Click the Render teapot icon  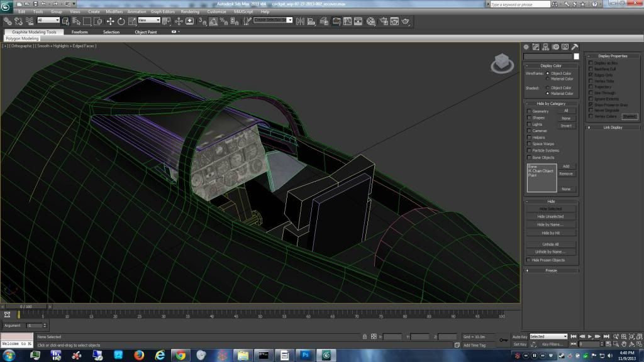[406, 21]
